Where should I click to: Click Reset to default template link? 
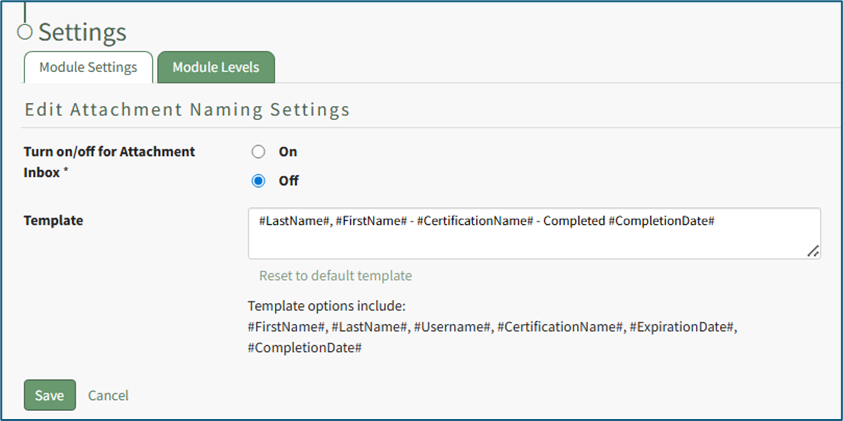coord(335,275)
